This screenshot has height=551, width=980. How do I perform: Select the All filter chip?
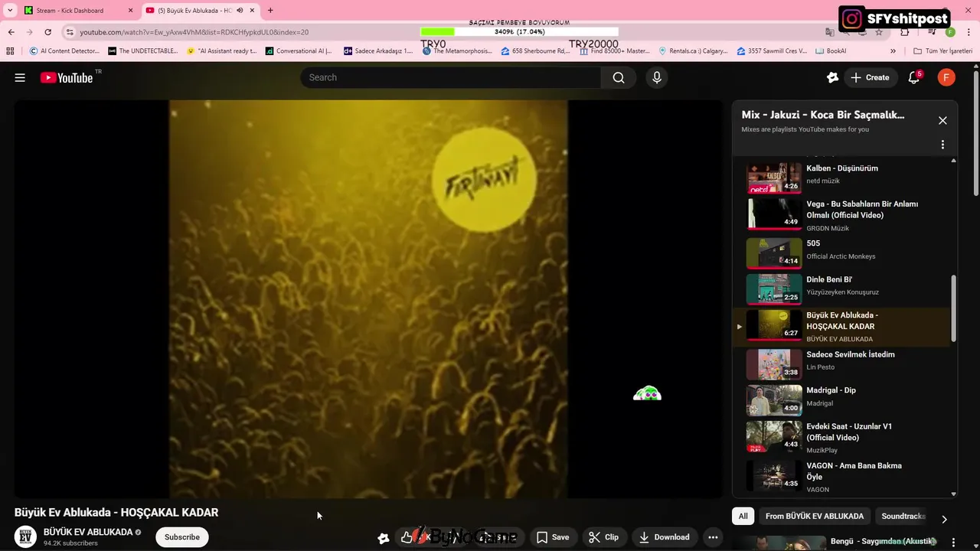[743, 517]
